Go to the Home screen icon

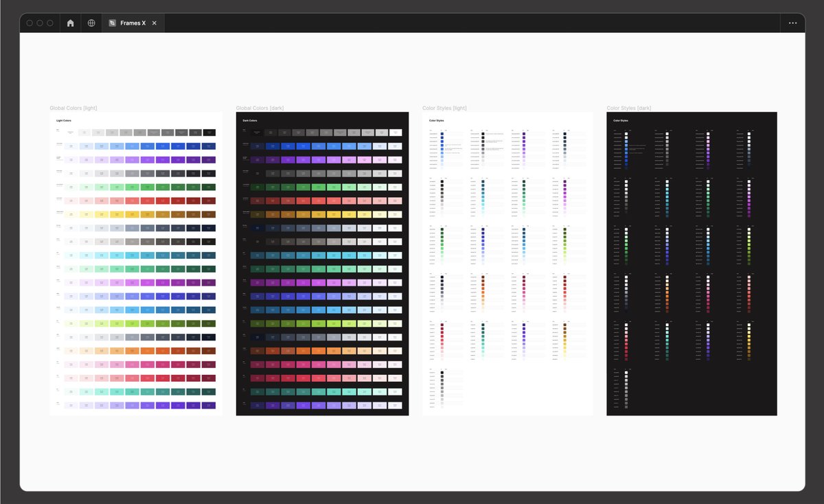70,23
